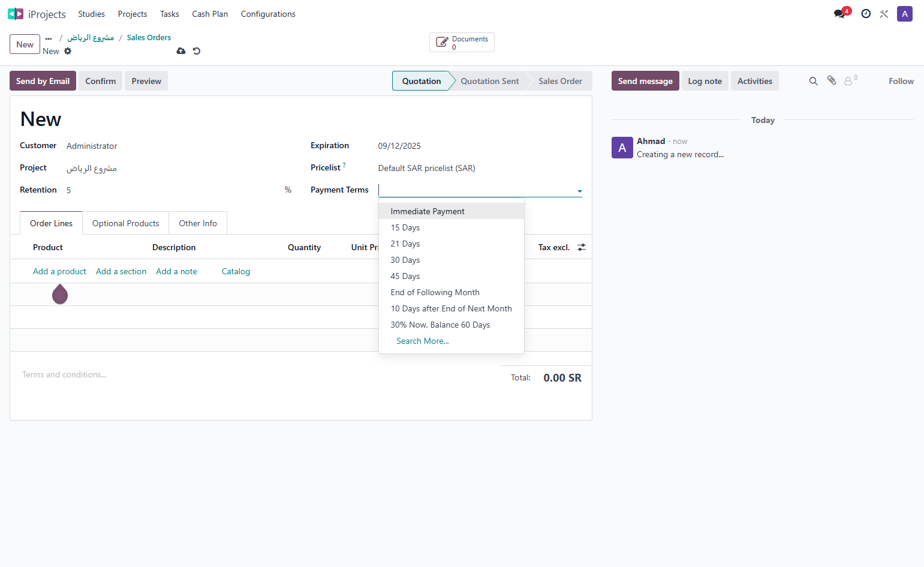Search messages in the chatter

click(x=813, y=81)
